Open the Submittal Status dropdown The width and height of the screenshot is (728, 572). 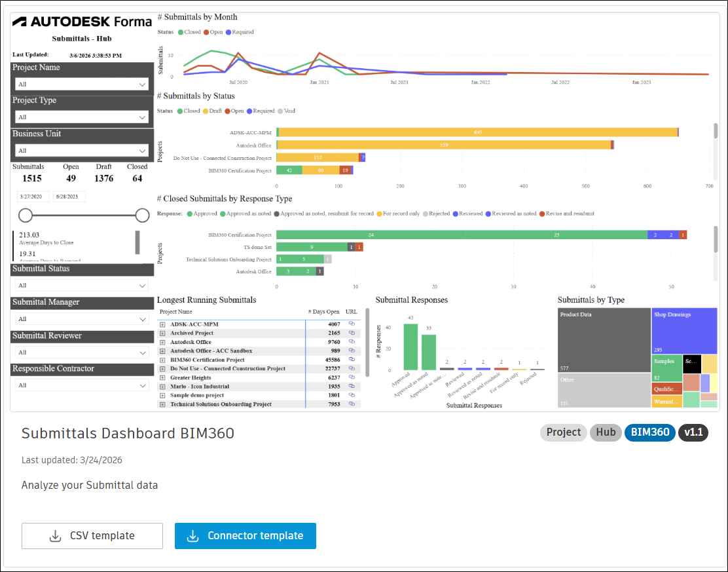(82, 285)
